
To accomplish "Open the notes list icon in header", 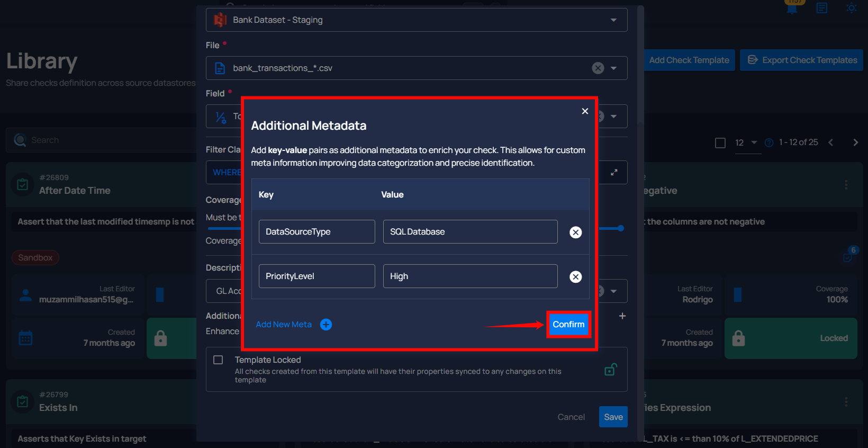I will click(x=822, y=8).
